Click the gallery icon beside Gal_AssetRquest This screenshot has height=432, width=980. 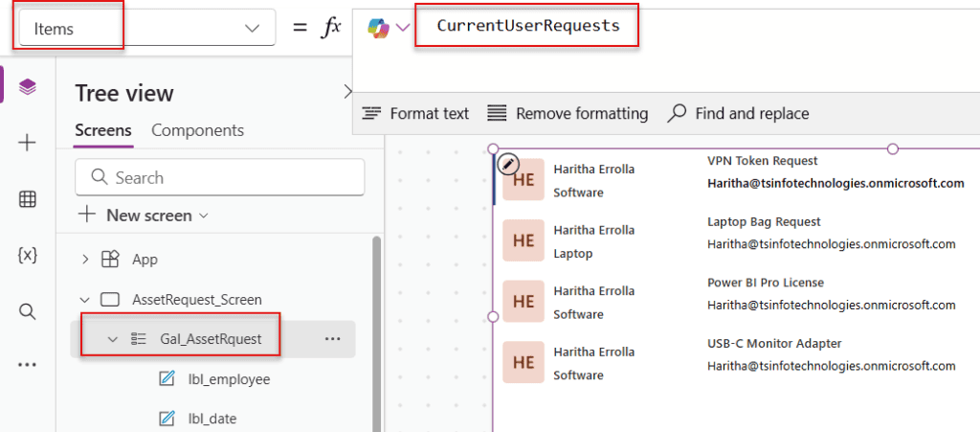tap(138, 339)
